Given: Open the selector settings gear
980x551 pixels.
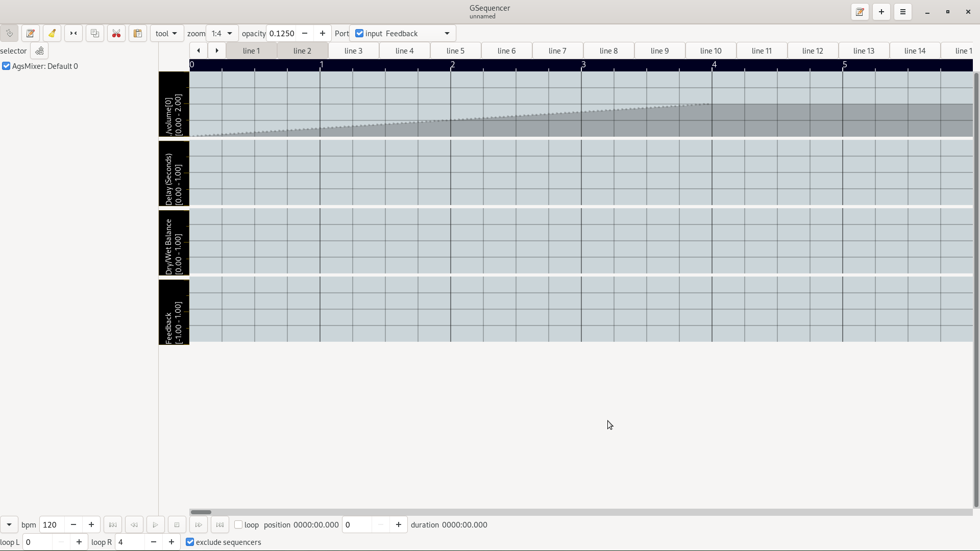Looking at the screenshot, I should (x=39, y=51).
